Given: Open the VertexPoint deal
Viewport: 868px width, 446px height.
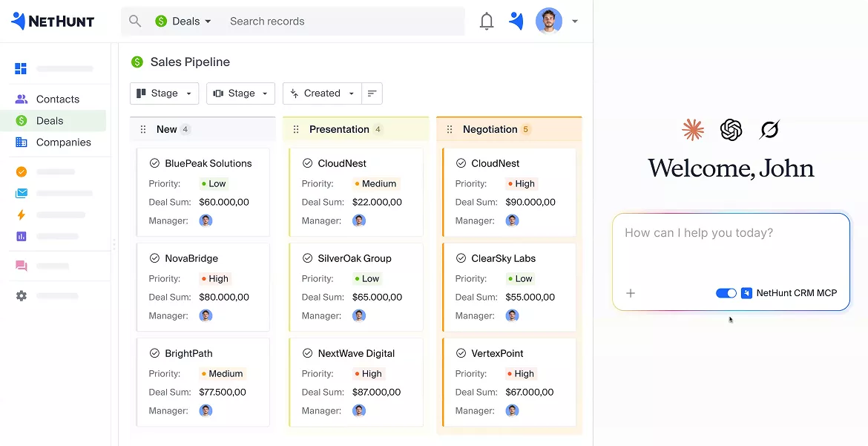Looking at the screenshot, I should click(497, 353).
